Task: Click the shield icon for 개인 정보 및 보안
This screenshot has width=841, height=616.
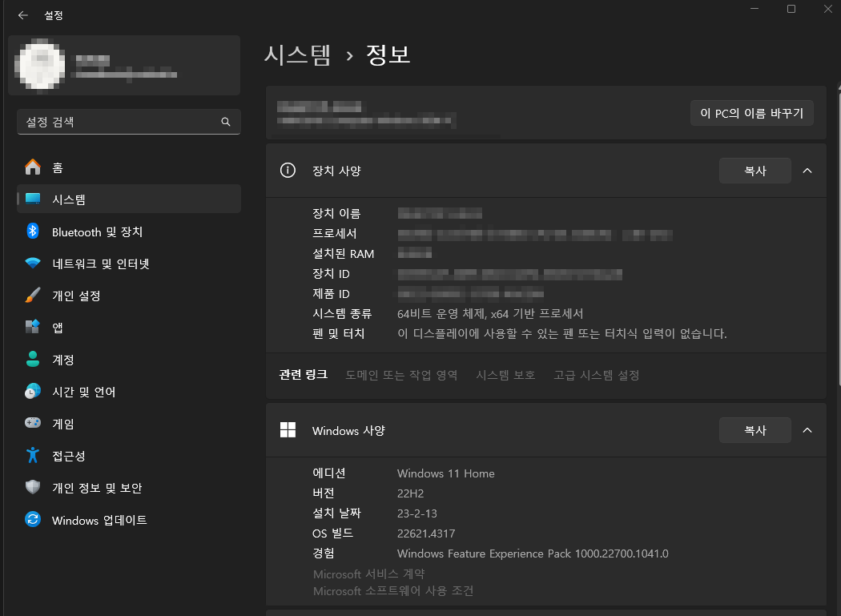Action: [33, 487]
